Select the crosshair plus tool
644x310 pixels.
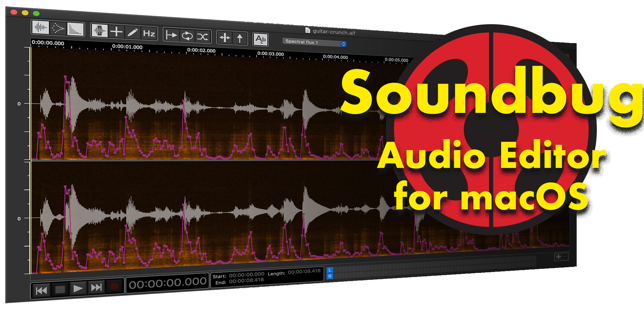116,31
